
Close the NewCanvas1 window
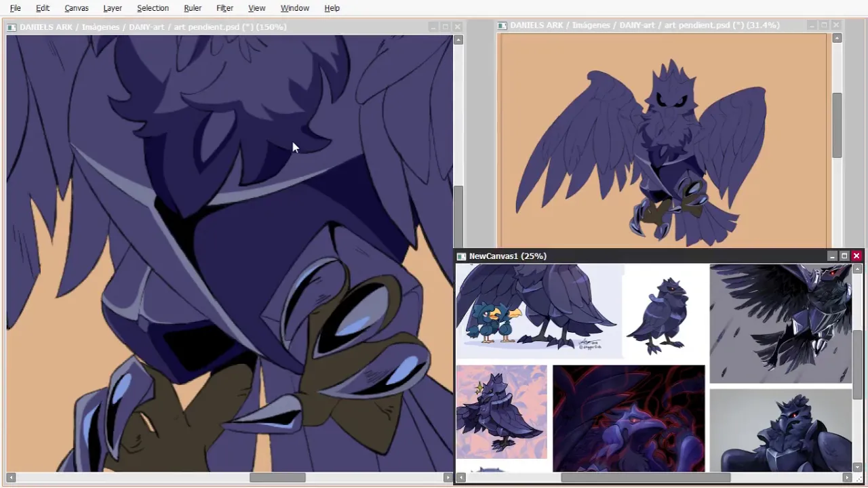coord(856,256)
